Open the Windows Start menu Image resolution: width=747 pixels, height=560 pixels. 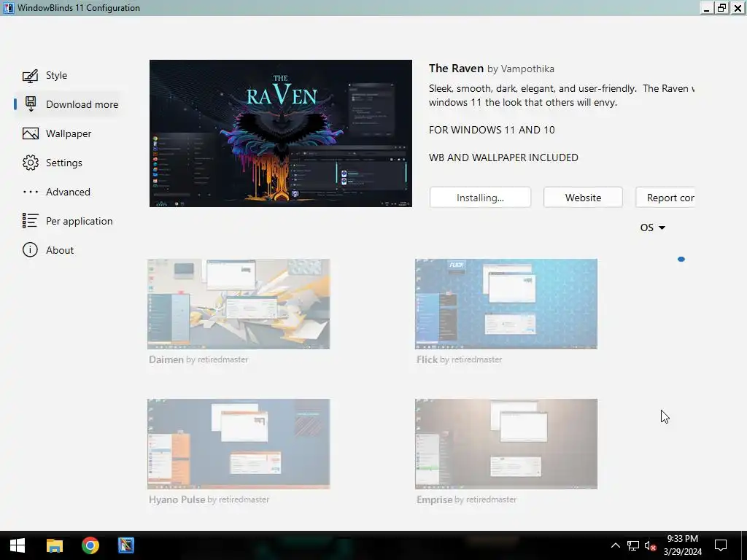[x=18, y=545]
